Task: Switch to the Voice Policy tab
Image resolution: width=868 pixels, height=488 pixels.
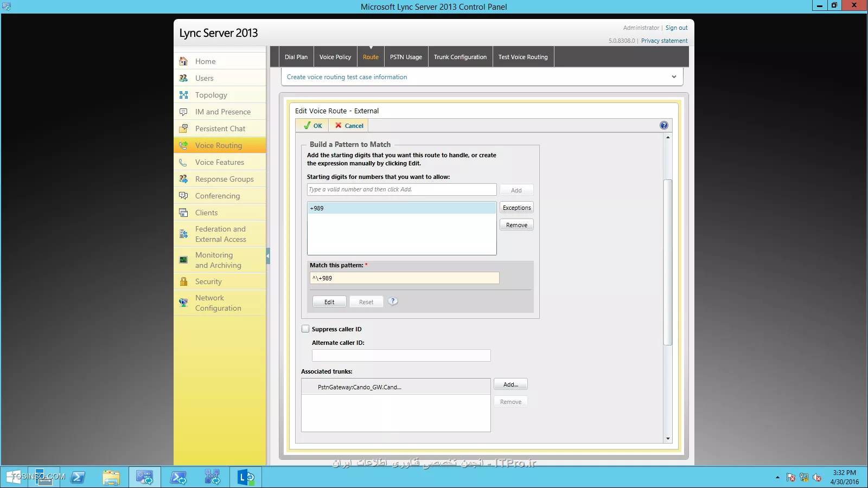Action: pos(335,57)
